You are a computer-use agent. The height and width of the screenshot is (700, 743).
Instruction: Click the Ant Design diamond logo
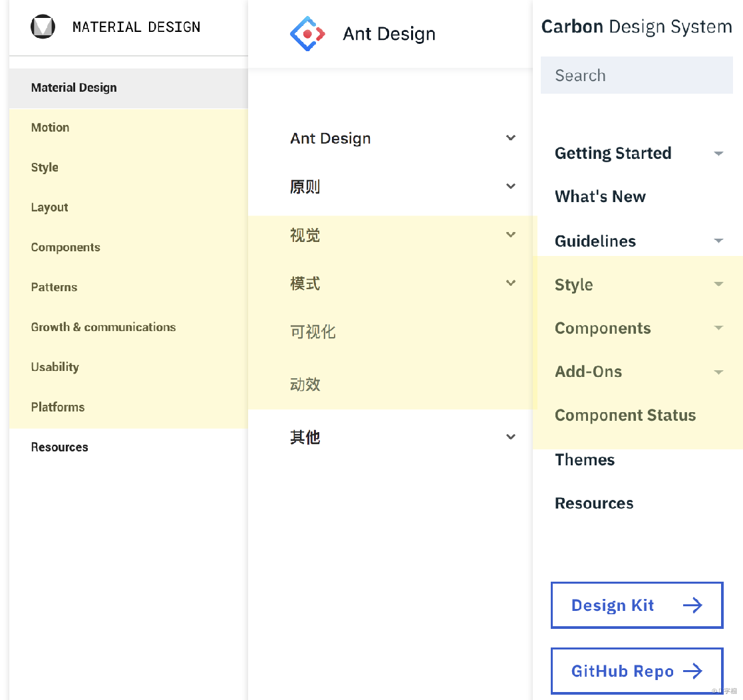tap(307, 34)
